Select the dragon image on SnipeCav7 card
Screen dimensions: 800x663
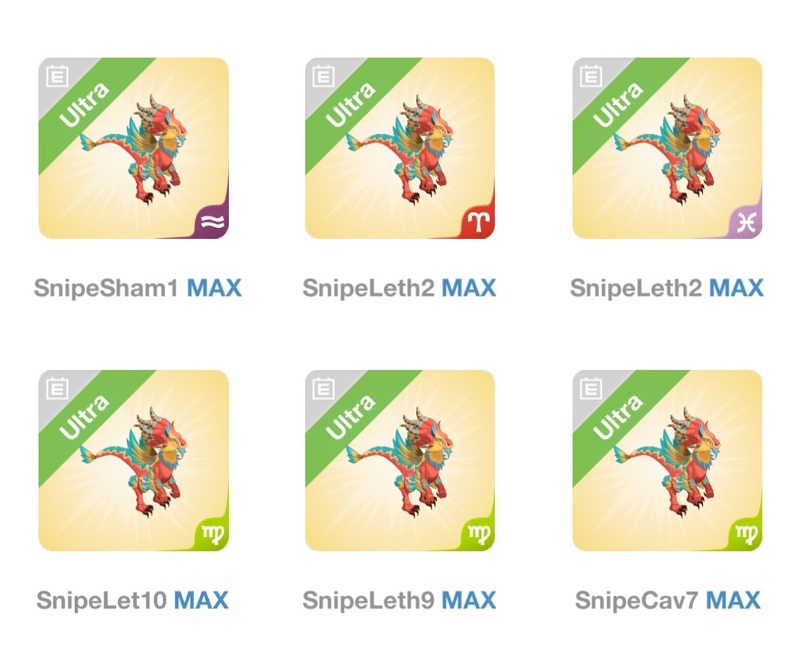tap(667, 462)
